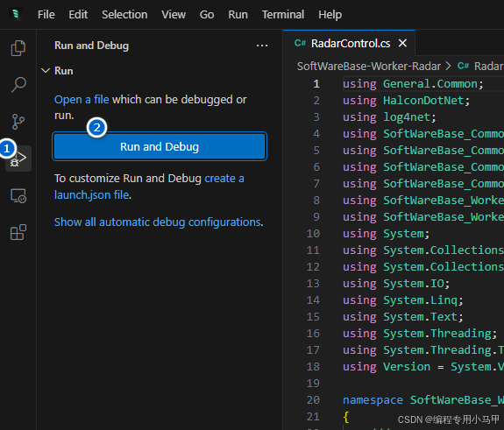Open the Edit menu
Screen dimensions: 504x430
point(78,15)
